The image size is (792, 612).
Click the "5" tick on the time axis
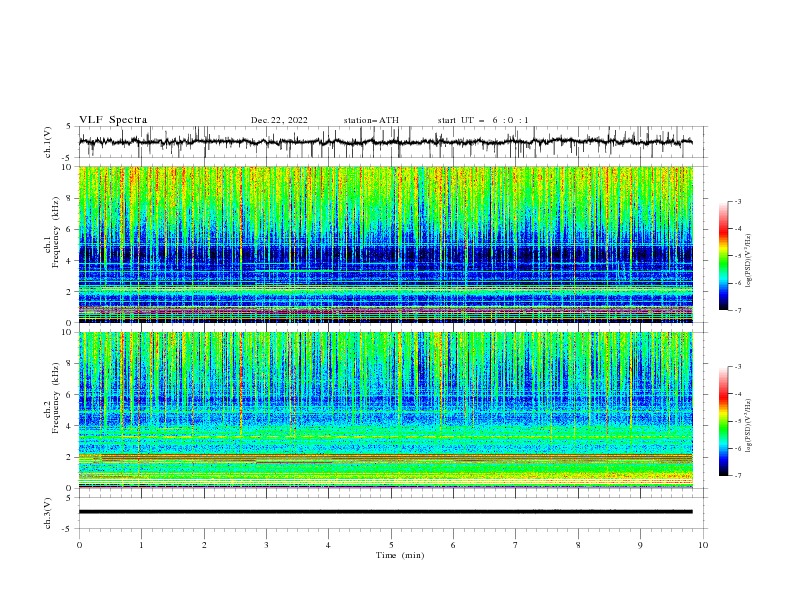391,545
